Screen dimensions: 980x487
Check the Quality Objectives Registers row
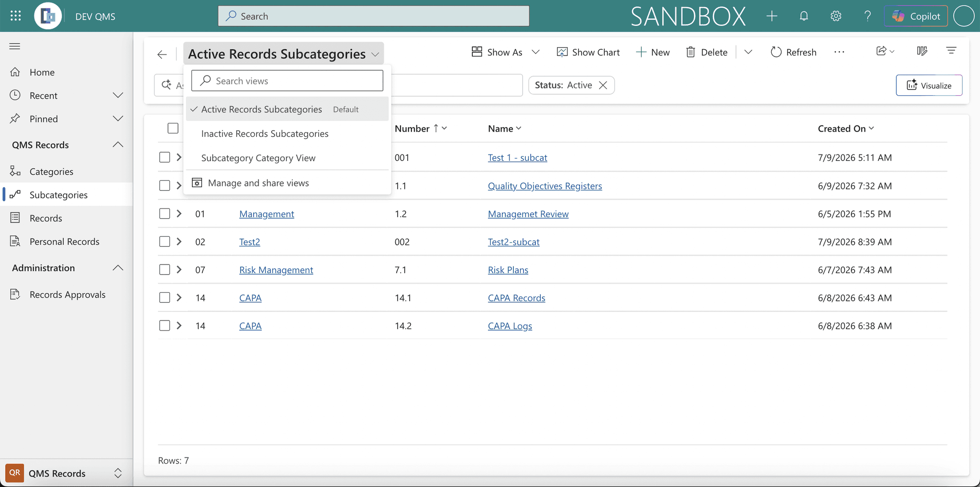pyautogui.click(x=165, y=185)
